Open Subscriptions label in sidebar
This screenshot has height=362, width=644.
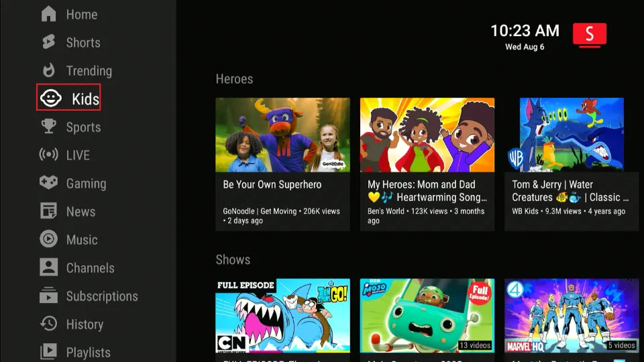point(102,296)
